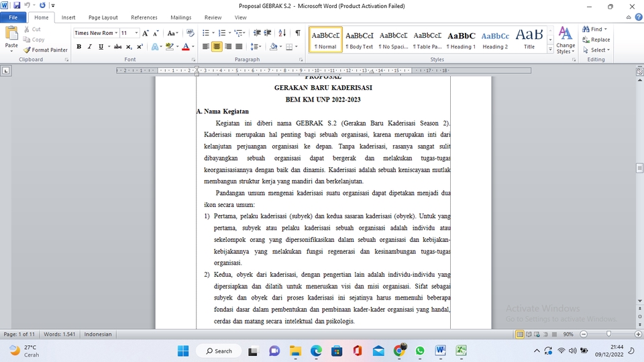644x362 pixels.
Task: Open font name dropdown
Action: pos(116,34)
